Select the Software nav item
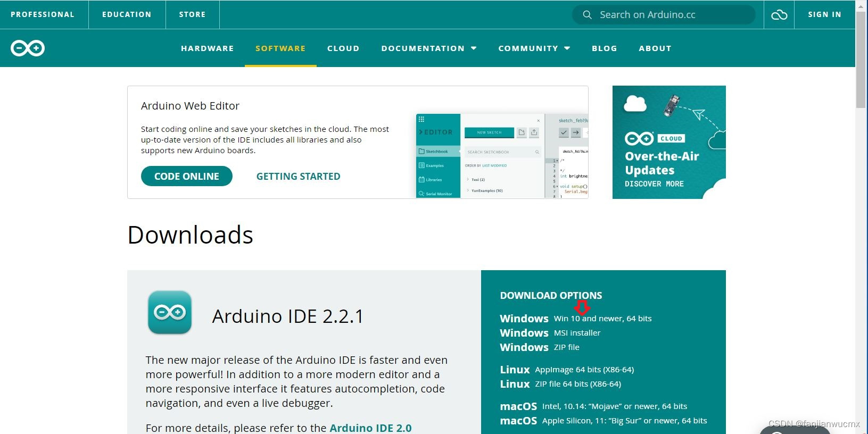This screenshot has height=434, width=868. point(280,48)
